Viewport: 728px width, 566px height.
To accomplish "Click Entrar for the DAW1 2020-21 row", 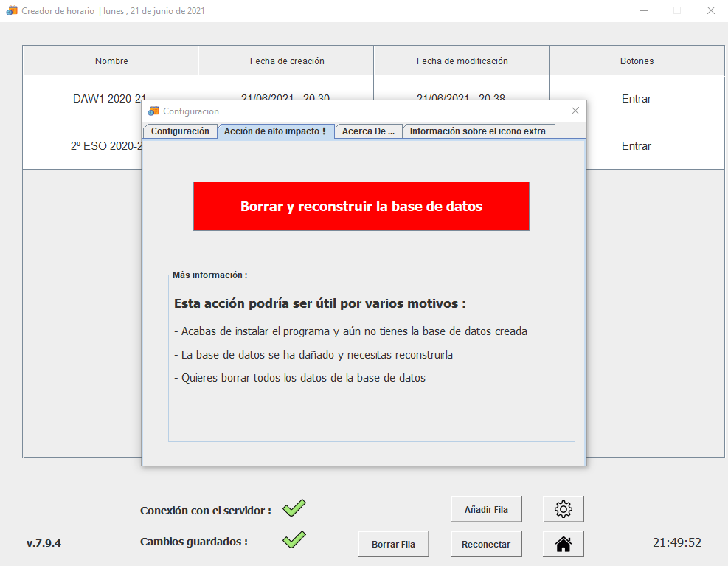I will point(636,99).
